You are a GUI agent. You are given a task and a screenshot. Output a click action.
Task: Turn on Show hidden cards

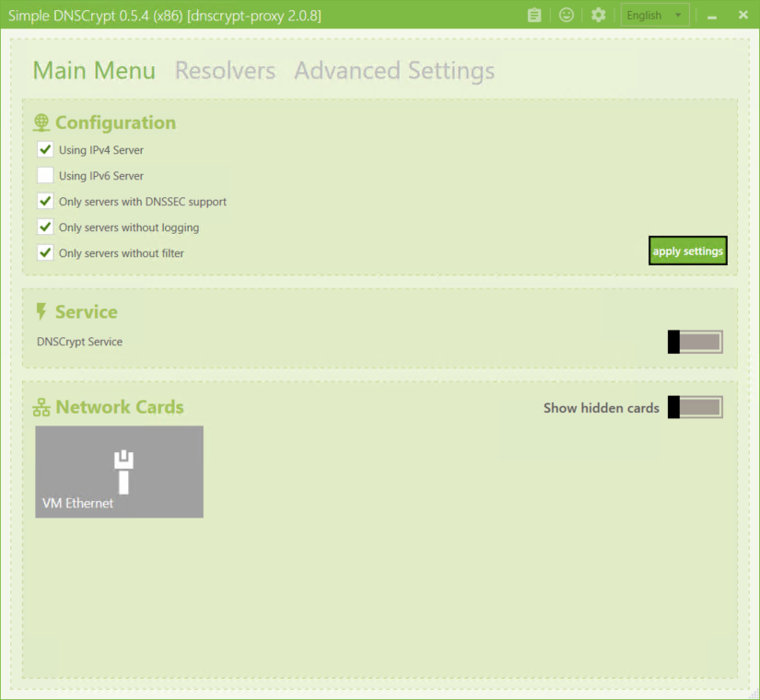tap(695, 406)
